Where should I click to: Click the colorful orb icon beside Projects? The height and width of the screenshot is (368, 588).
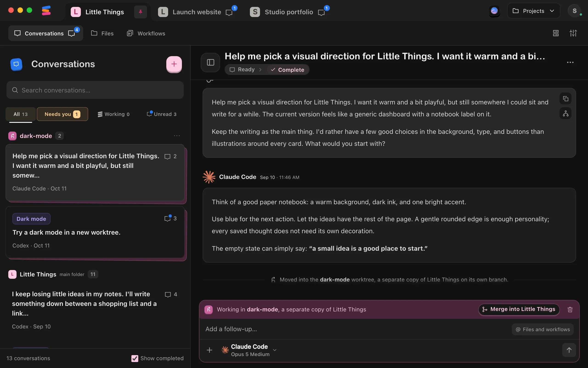click(494, 11)
